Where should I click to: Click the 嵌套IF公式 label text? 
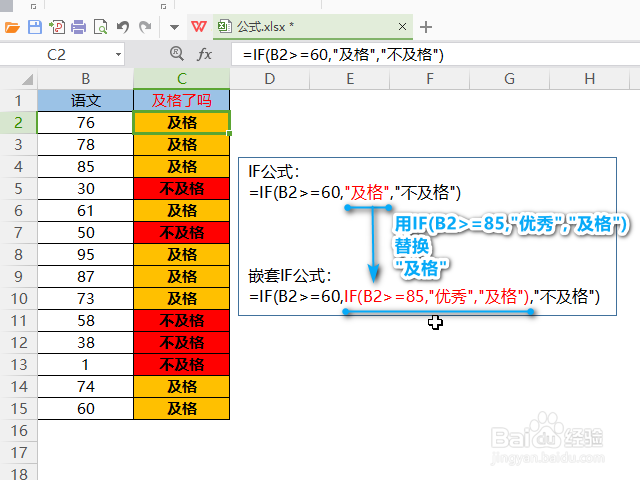click(x=290, y=276)
